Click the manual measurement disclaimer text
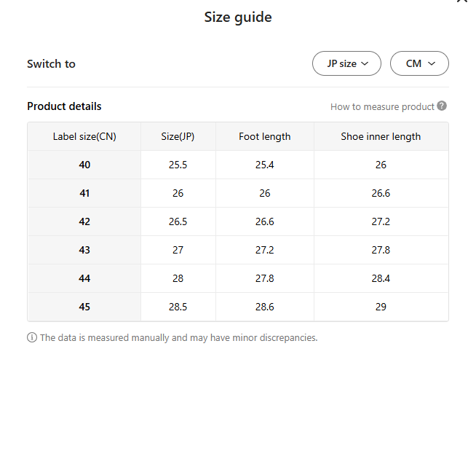This screenshot has width=476, height=475. tap(178, 338)
